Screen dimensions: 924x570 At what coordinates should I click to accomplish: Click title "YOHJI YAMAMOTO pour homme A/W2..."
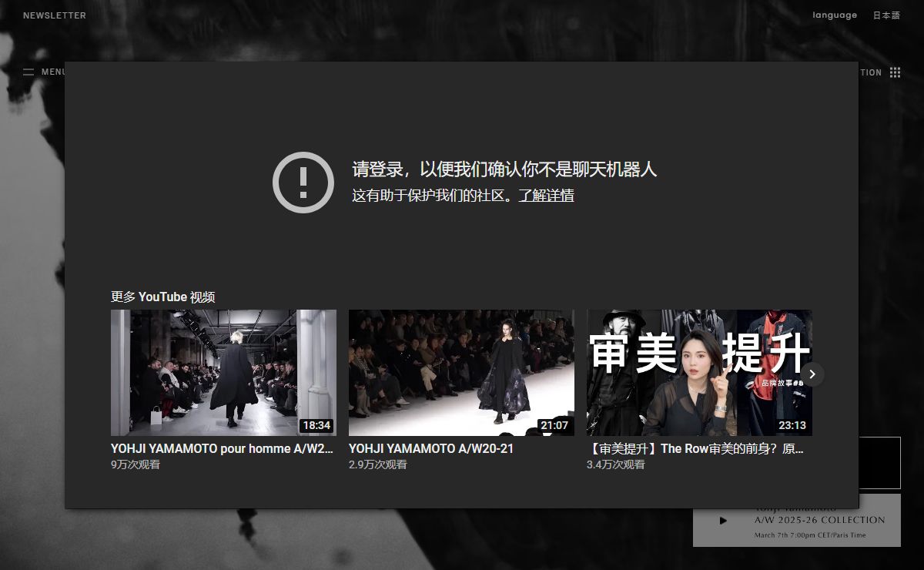tap(222, 448)
